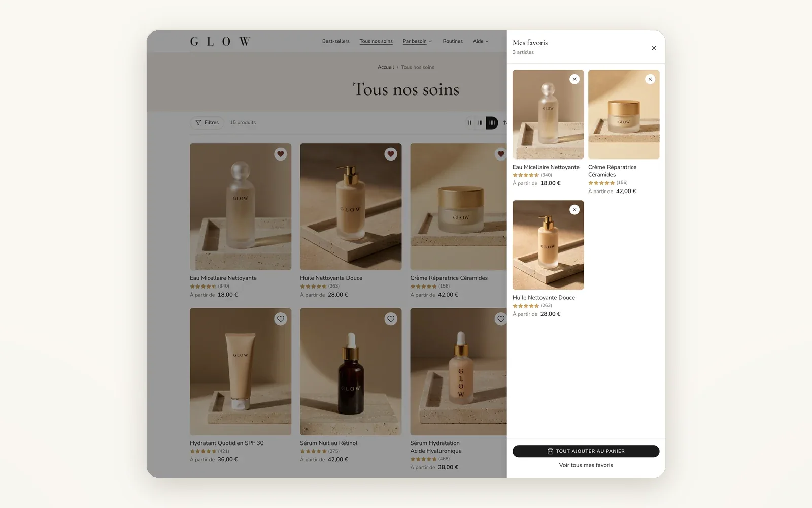Click Eau Micellaire Nettoyante title in product grid
This screenshot has width=812, height=508.
pyautogui.click(x=223, y=278)
